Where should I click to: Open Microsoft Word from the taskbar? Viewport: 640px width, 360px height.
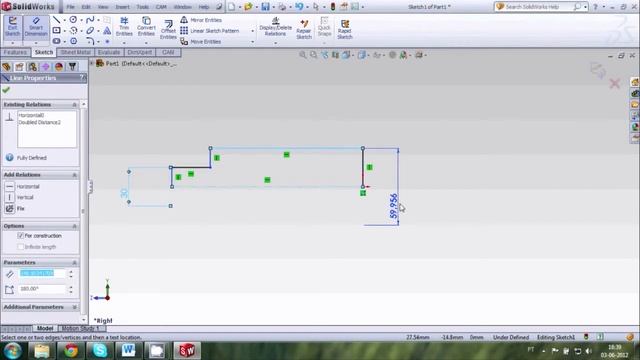(129, 351)
